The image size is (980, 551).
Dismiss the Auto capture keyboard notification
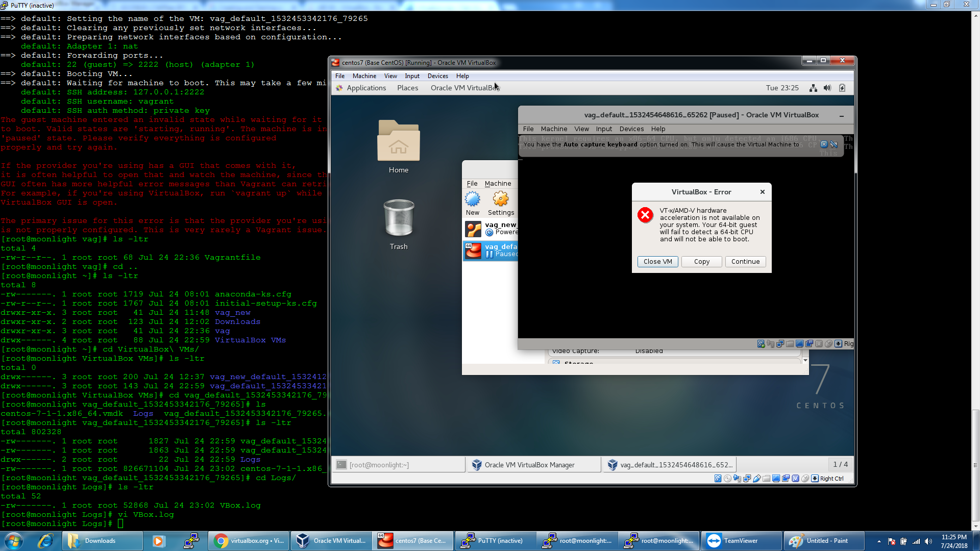coord(824,144)
